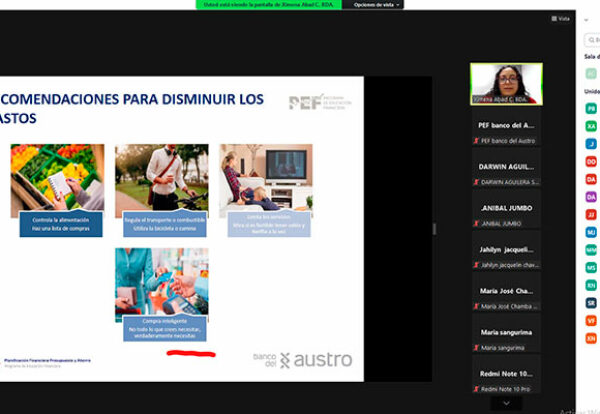This screenshot has height=414, width=600.
Task: Collapse the side panel with the top chevron
Action: tap(586, 20)
